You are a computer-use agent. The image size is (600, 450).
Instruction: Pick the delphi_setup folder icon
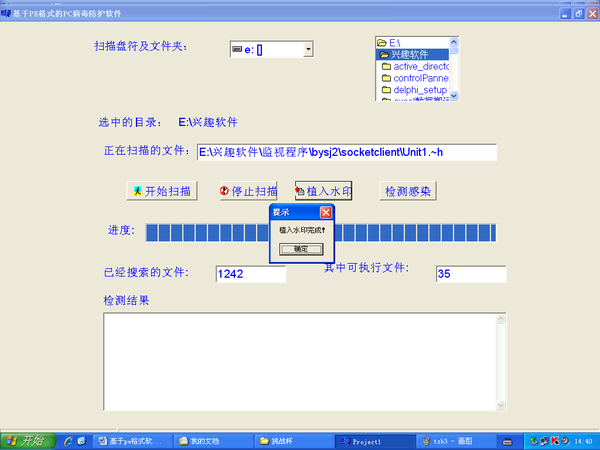[385, 90]
